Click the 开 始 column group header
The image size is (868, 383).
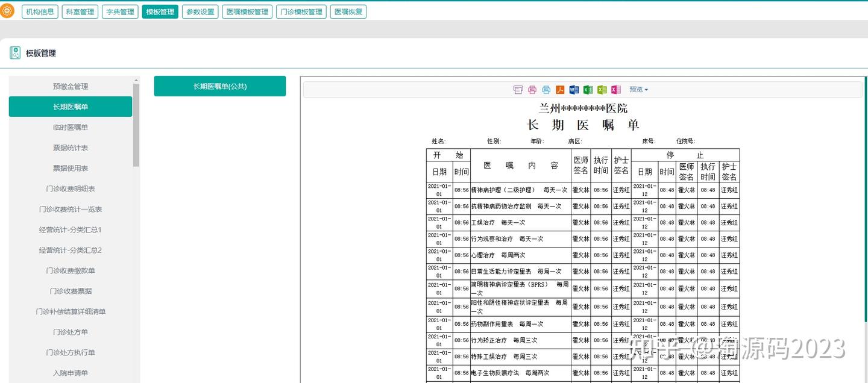(448, 155)
